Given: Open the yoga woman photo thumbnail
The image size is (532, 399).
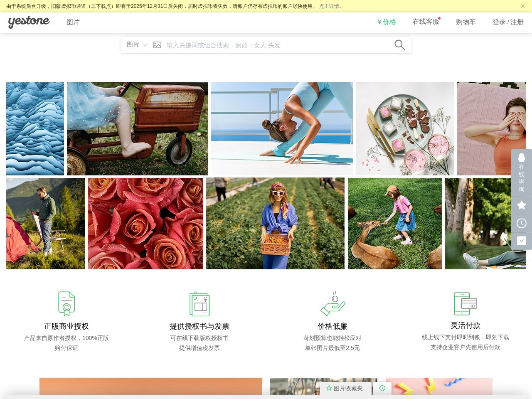Looking at the screenshot, I should [x=282, y=129].
